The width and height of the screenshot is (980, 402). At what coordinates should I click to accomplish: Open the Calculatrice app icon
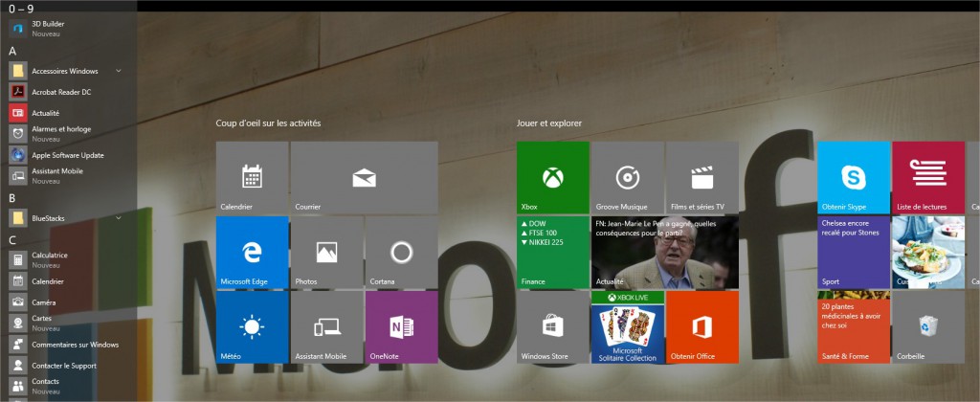pyautogui.click(x=18, y=260)
